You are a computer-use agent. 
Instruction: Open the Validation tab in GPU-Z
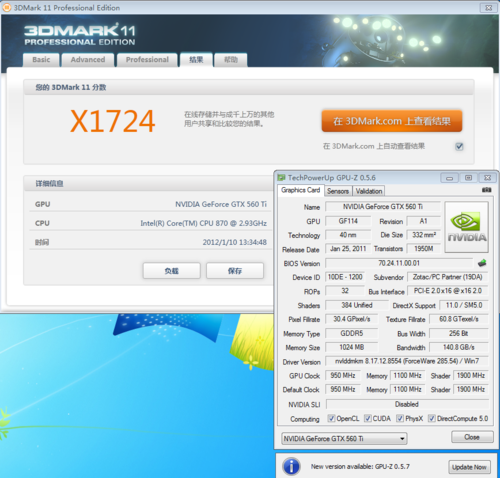pos(369,191)
